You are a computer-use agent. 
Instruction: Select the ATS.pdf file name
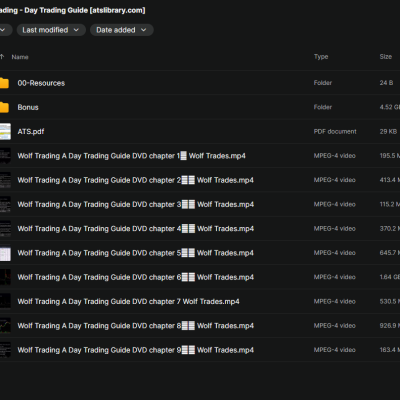(x=31, y=131)
